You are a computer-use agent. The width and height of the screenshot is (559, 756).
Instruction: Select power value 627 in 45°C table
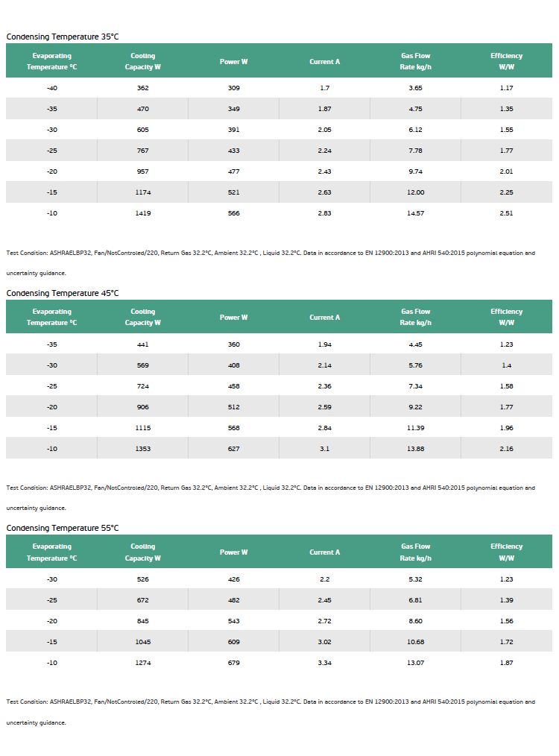point(234,449)
